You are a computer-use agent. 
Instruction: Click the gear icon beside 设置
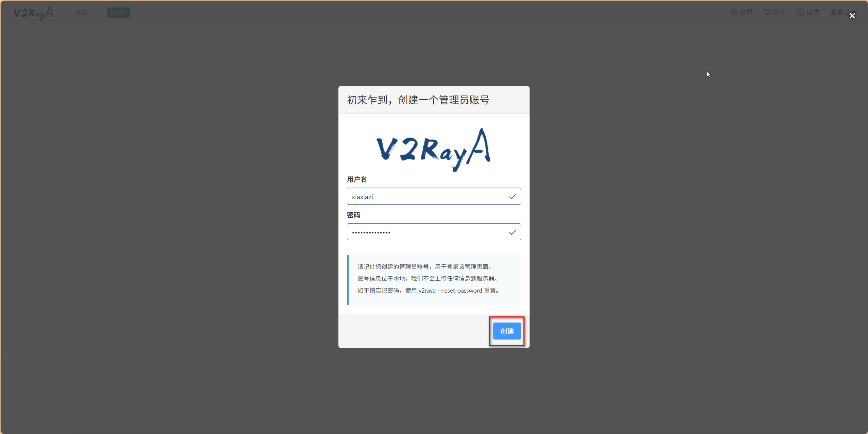click(x=733, y=12)
